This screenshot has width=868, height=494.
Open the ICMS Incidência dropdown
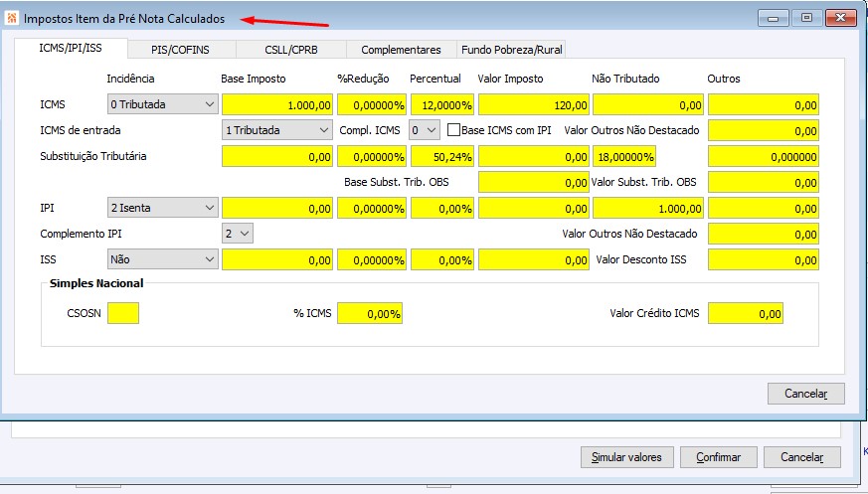tap(163, 104)
